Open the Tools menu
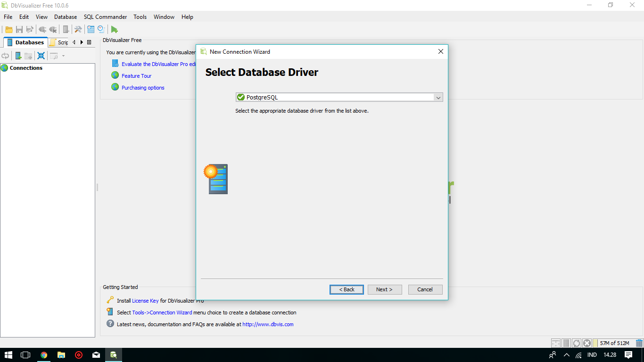The width and height of the screenshot is (644, 362). tap(140, 17)
